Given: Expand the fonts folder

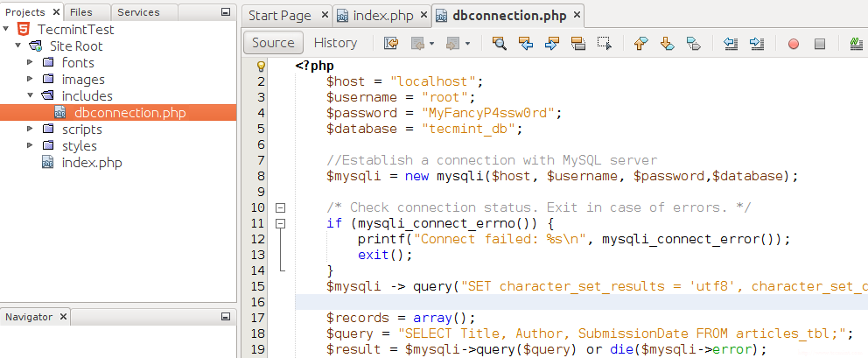Looking at the screenshot, I should tap(31, 63).
